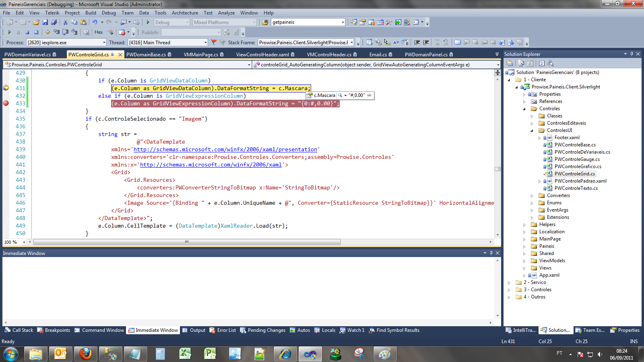Viewport: 644px width, 362px height.
Task: Pin the c.Mascara data tip
Action: 369,95
